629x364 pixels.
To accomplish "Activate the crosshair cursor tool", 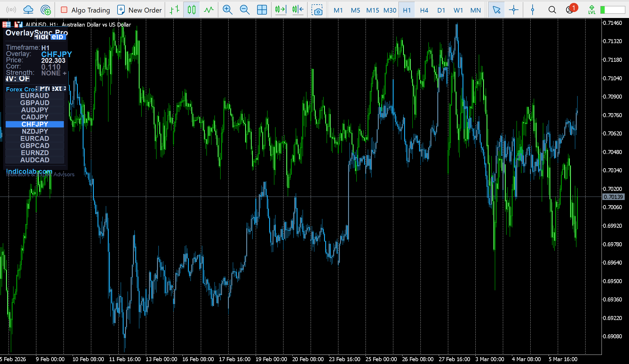I will (x=514, y=10).
